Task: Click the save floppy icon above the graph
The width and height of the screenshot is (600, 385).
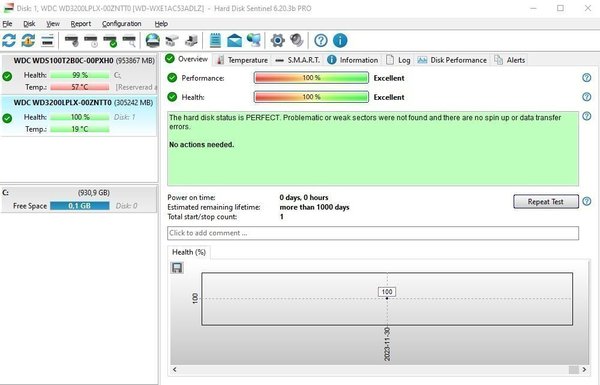Action: pos(177,268)
